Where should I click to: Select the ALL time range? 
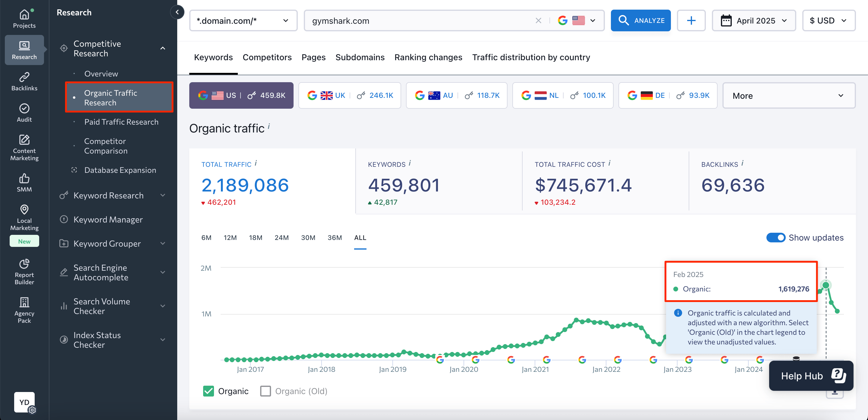(x=360, y=238)
